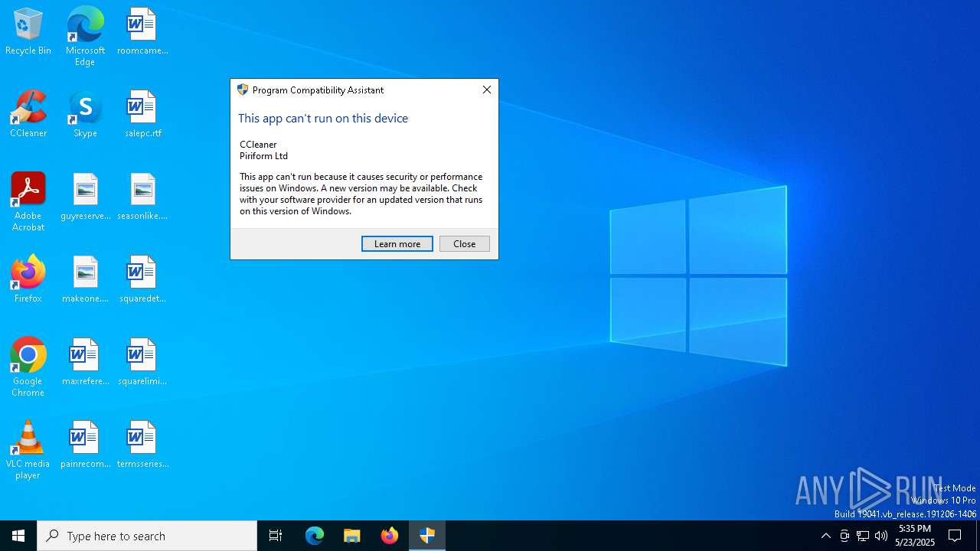
Task: Select the squarelimi... Word document icon
Action: tap(142, 363)
